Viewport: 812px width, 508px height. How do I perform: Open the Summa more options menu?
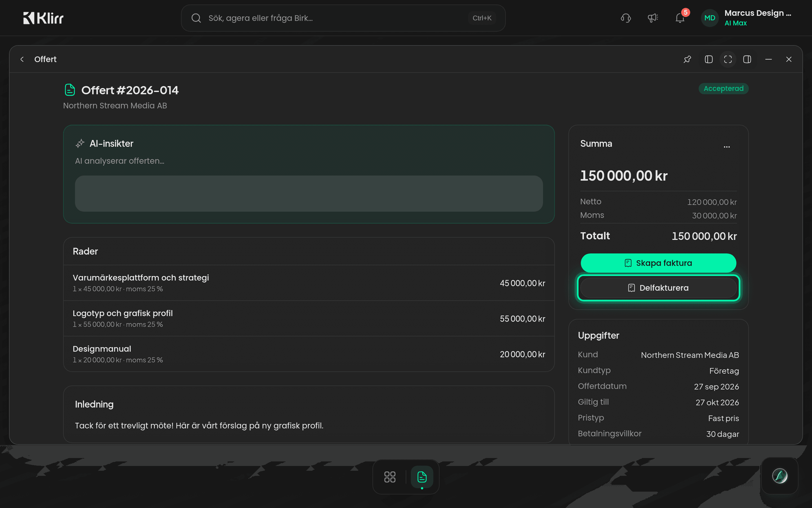click(x=727, y=147)
